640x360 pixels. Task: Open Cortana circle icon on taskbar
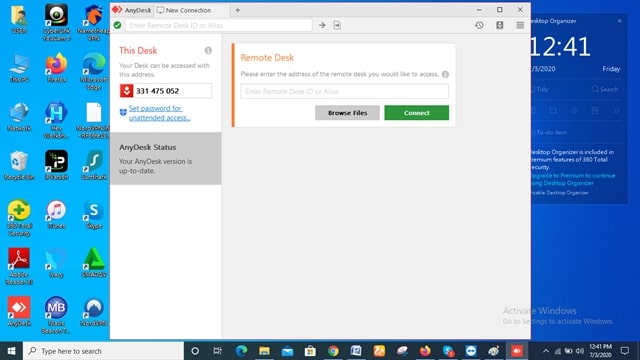[x=195, y=351]
